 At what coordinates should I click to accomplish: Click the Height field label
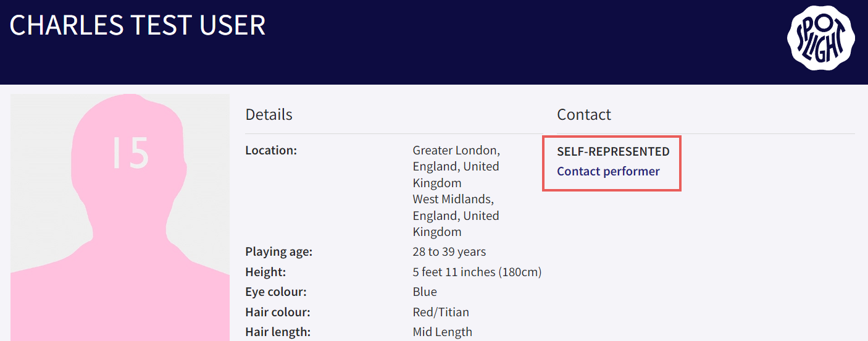point(265,272)
